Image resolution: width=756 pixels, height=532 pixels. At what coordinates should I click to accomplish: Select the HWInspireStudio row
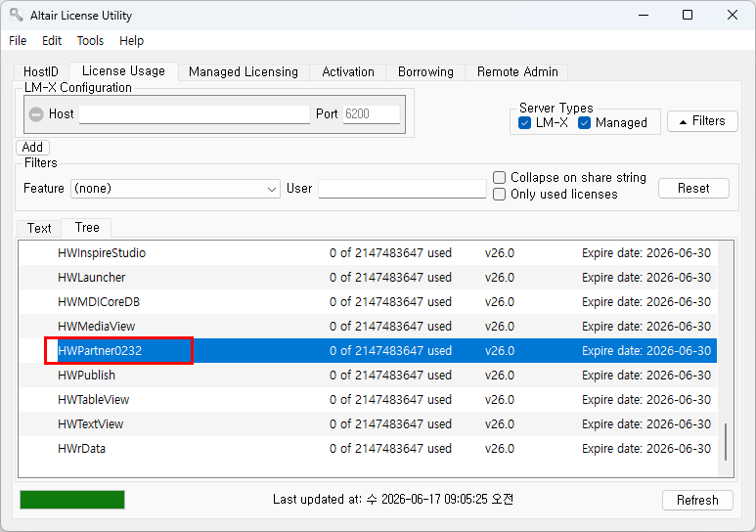(368, 252)
